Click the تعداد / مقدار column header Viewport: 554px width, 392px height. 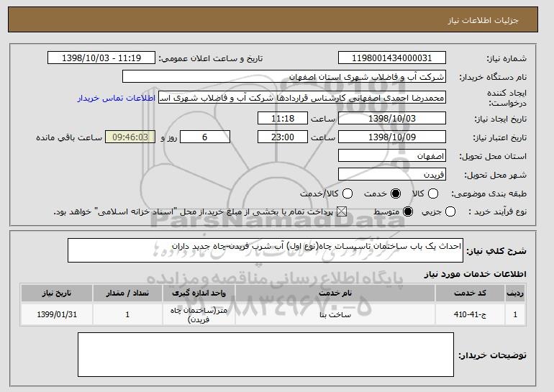[x=127, y=293]
